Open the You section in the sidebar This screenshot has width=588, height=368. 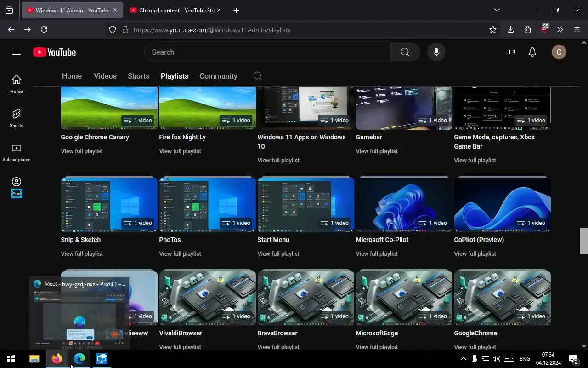[x=17, y=187]
